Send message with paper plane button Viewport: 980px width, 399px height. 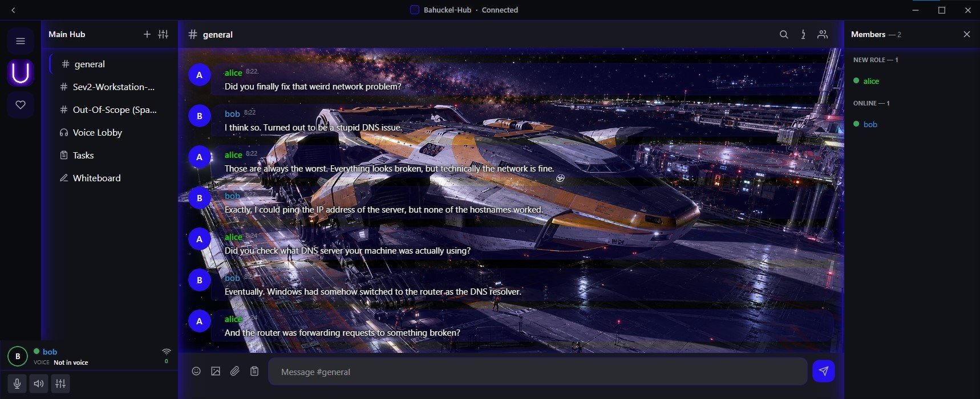823,371
